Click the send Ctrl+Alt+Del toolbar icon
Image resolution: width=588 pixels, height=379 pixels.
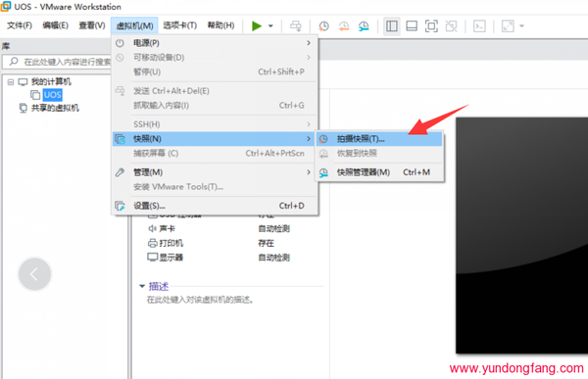tap(296, 25)
